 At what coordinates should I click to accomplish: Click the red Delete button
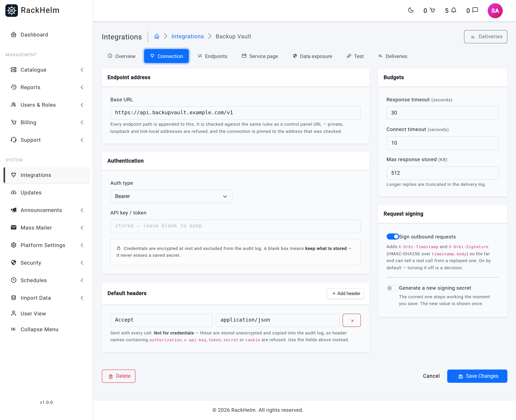[x=118, y=376]
